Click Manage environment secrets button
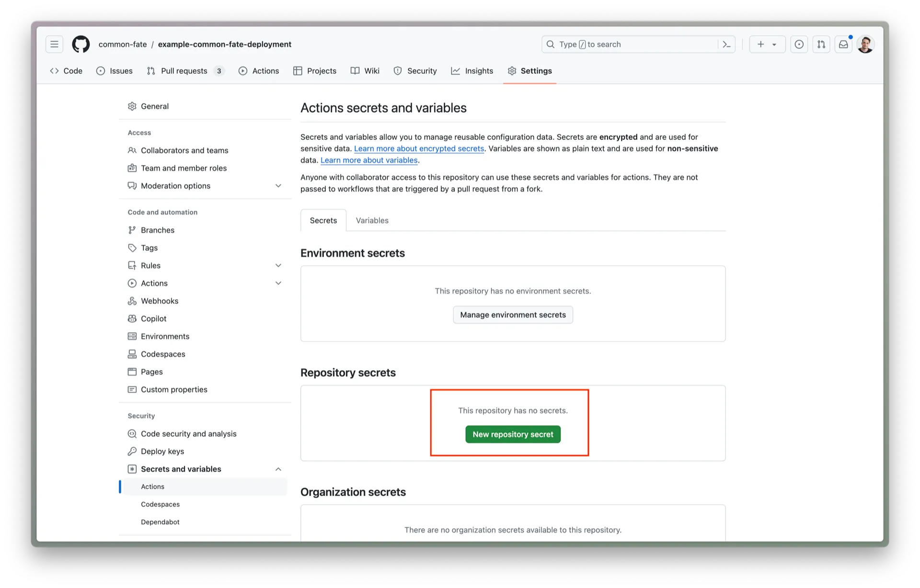 point(513,315)
